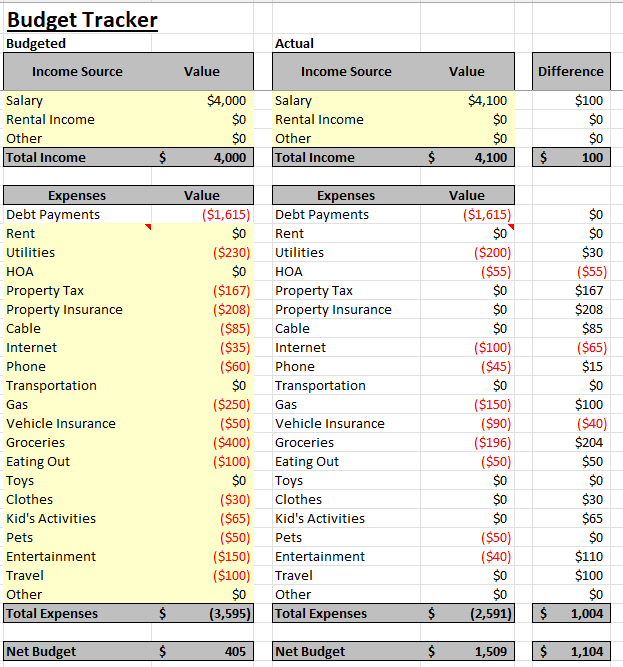The width and height of the screenshot is (623, 667).
Task: Select actual Groceries ($196) value
Action: pyautogui.click(x=492, y=442)
